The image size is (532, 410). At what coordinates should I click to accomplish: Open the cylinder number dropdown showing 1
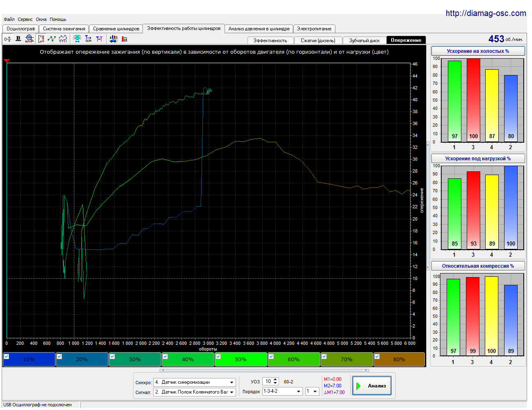pos(315,392)
